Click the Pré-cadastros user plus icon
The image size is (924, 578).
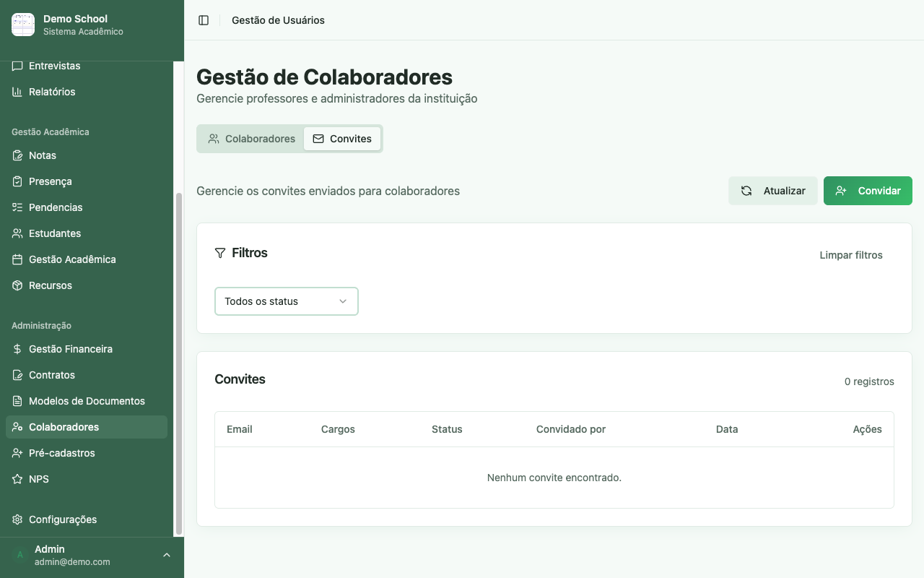coord(17,453)
